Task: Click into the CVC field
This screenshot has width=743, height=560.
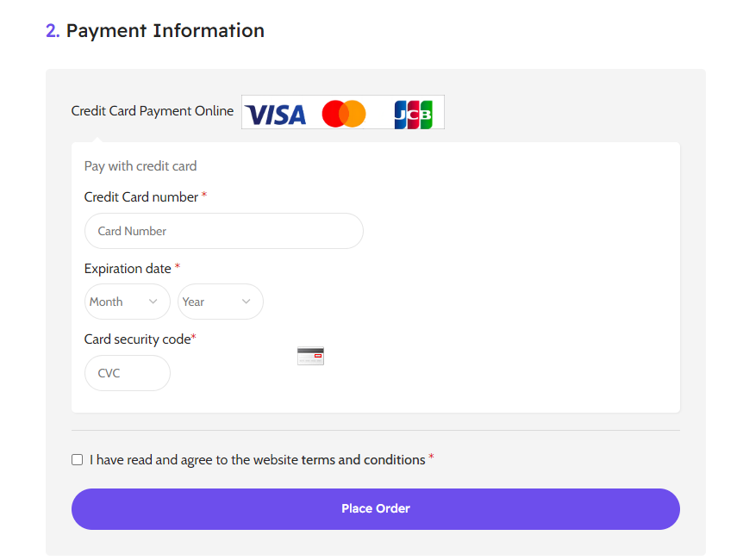Action: coord(127,373)
